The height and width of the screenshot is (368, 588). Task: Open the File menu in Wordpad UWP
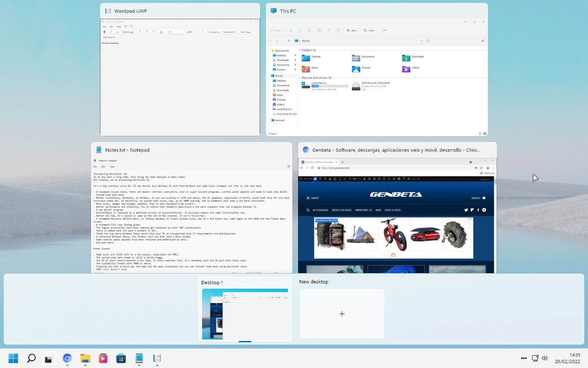(x=104, y=26)
